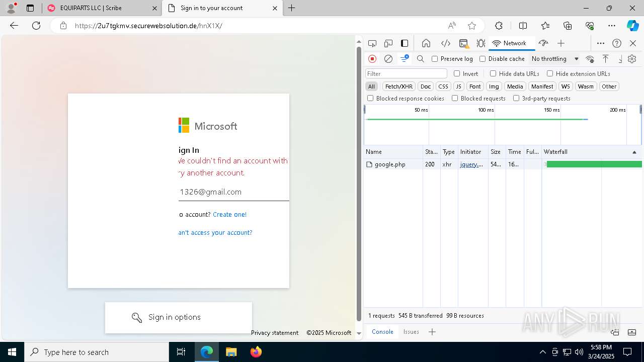Click Import HAR file upward arrow
Viewport: 644px width, 362px height.
[606, 59]
